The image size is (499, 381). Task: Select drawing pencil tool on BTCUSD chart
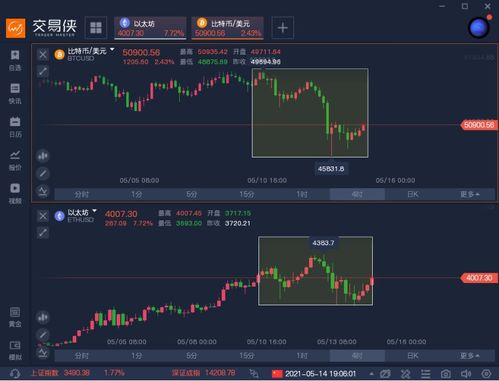pyautogui.click(x=43, y=173)
